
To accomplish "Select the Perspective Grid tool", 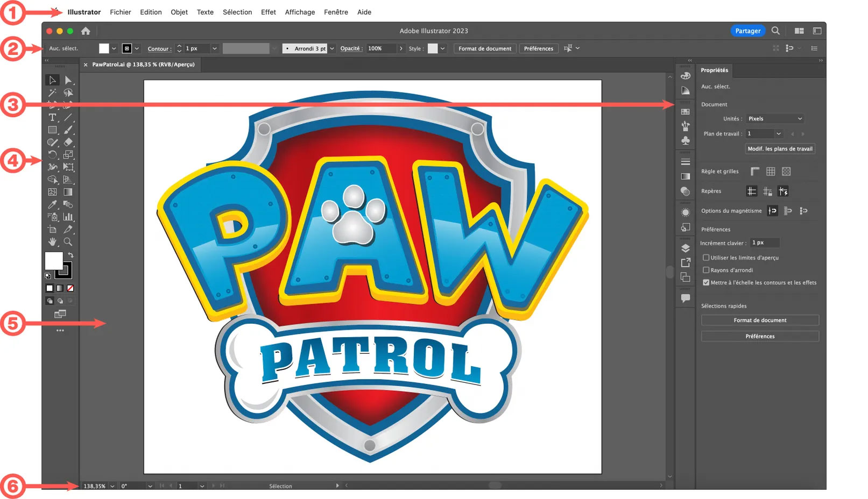I will [x=68, y=180].
